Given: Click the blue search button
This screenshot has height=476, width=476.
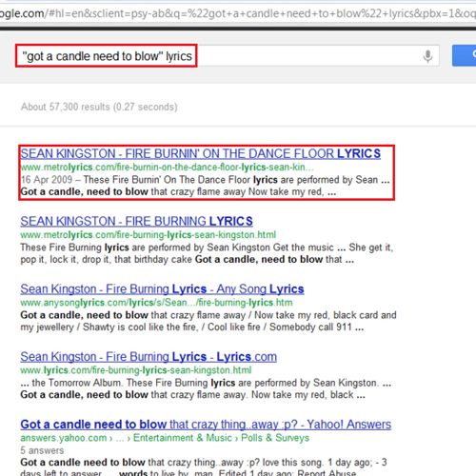Looking at the screenshot, I should [x=464, y=55].
